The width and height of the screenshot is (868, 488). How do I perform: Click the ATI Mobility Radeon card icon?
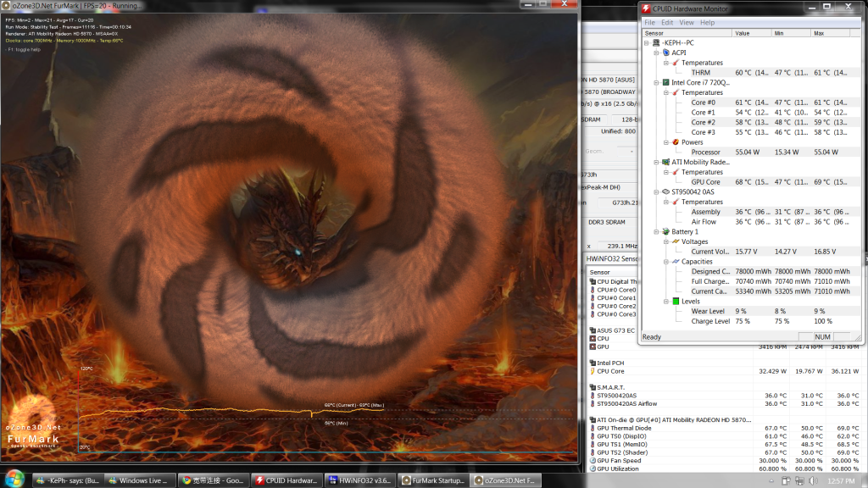point(666,162)
